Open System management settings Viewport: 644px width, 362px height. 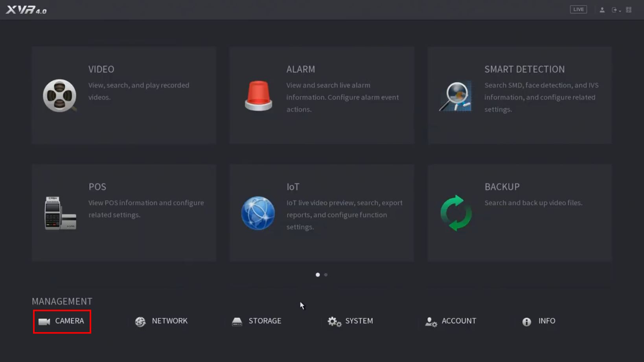[x=350, y=321]
